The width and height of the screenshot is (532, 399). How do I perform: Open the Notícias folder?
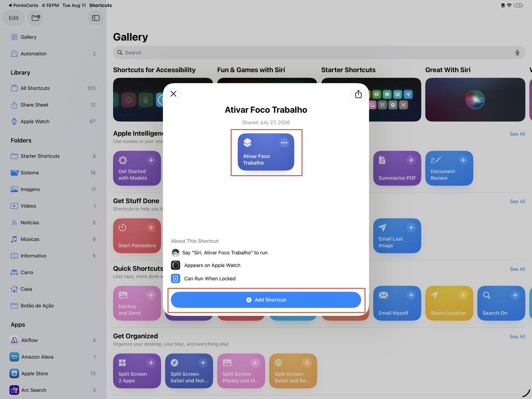coord(53,223)
